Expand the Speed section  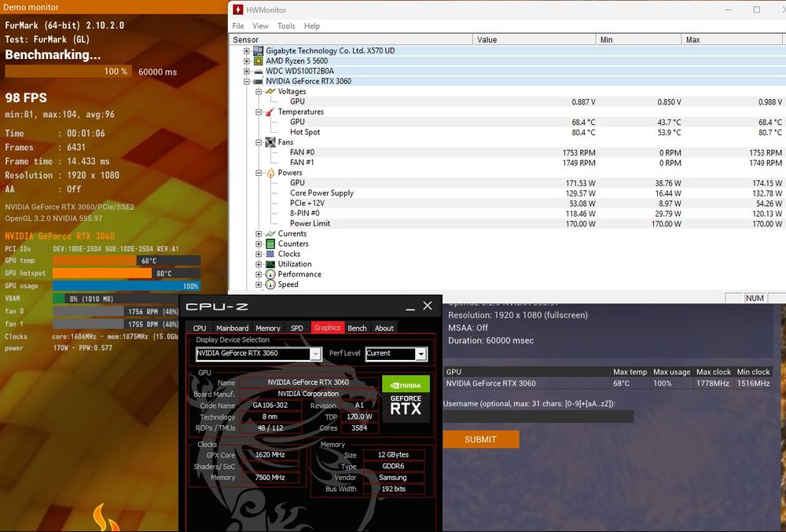coord(258,284)
